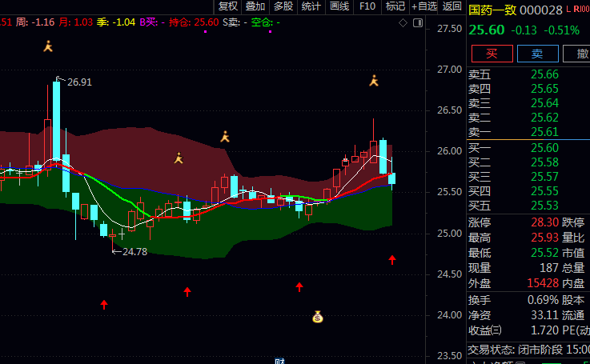Open the 复权 adjustment menu

[x=228, y=6]
